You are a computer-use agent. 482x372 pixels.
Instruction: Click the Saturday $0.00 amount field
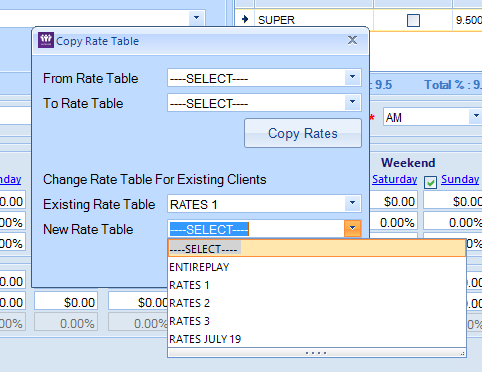click(x=394, y=201)
